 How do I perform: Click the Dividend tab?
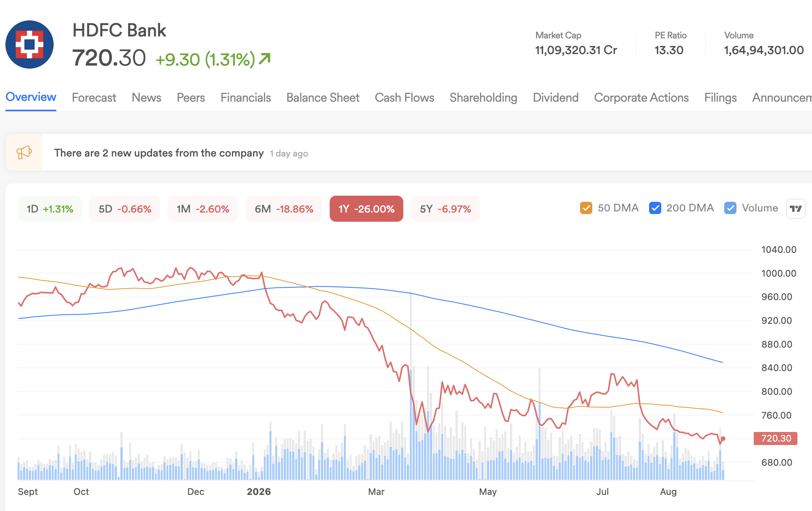click(556, 97)
